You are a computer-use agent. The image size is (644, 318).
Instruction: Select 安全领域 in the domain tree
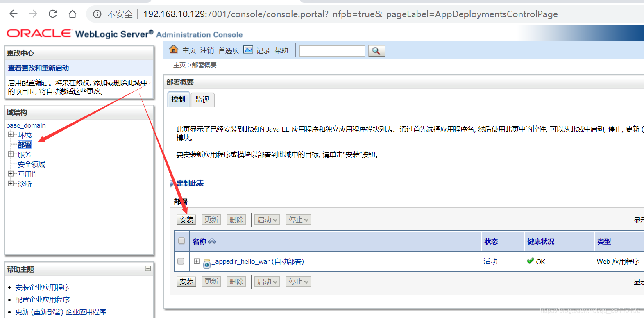click(x=32, y=164)
